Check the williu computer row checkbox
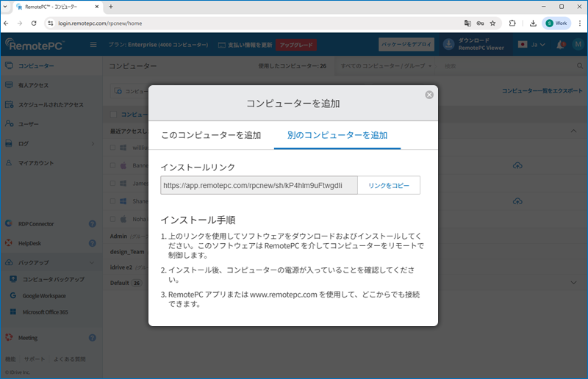This screenshot has height=379, width=588. point(112,148)
